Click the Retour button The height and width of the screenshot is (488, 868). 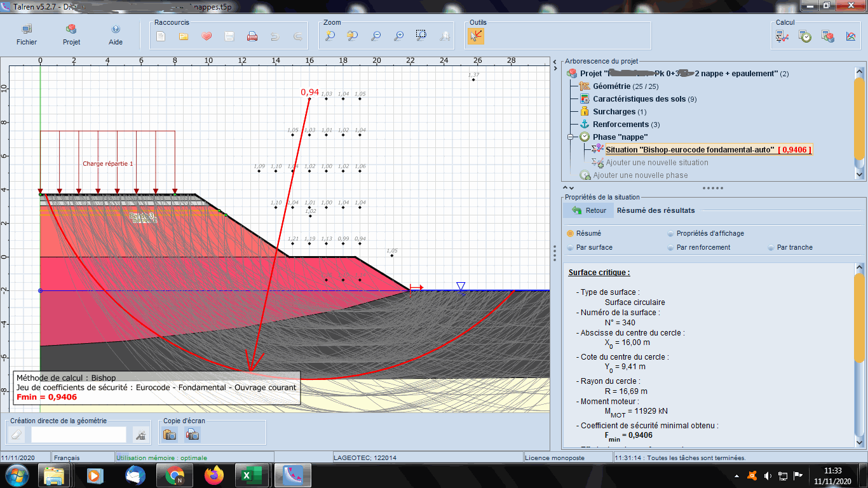[589, 210]
